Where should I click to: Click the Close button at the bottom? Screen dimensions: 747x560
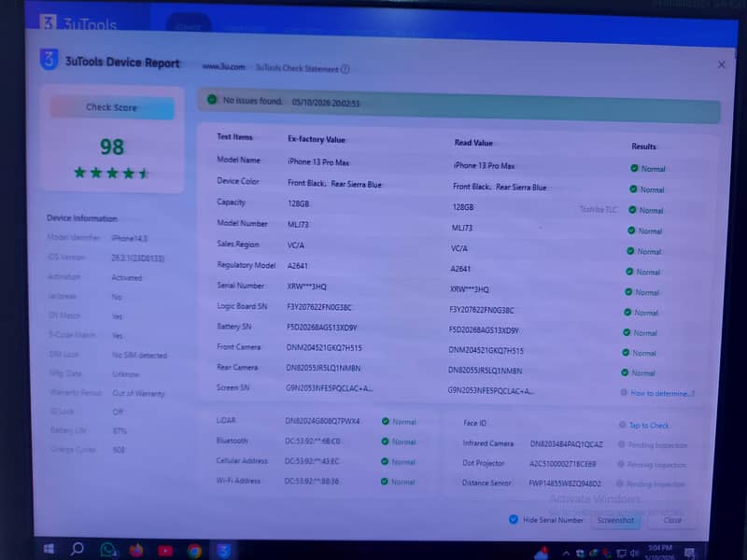672,520
